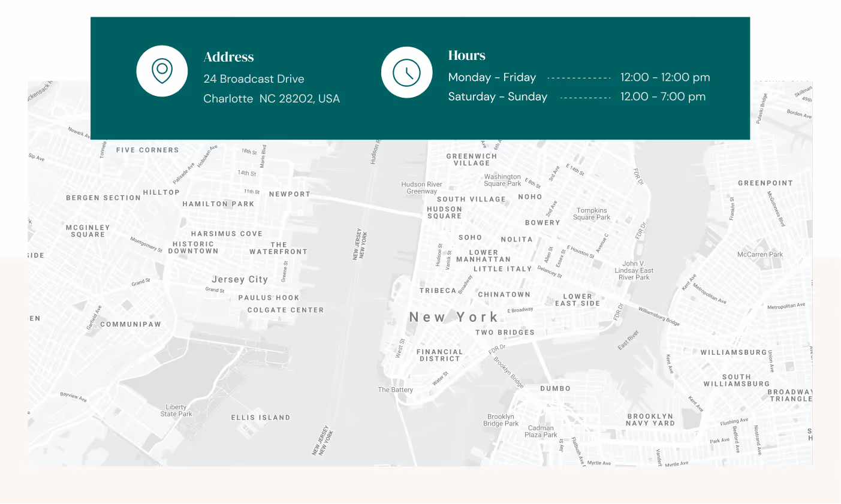
Task: Click 'Hudson River Greenway' map label
Action: pyautogui.click(x=422, y=188)
